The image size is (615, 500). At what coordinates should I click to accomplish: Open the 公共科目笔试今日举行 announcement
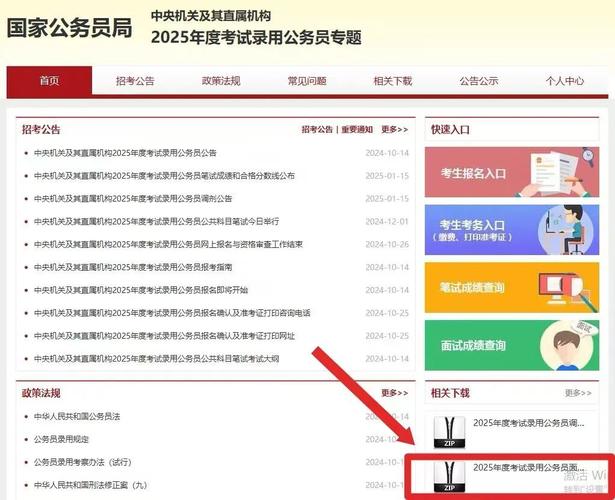tap(156, 221)
